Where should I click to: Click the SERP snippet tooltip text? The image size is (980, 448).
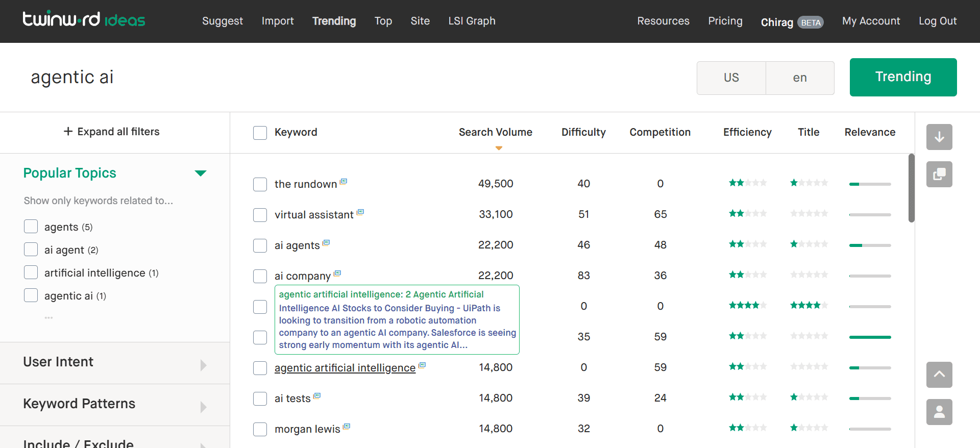[397, 319]
